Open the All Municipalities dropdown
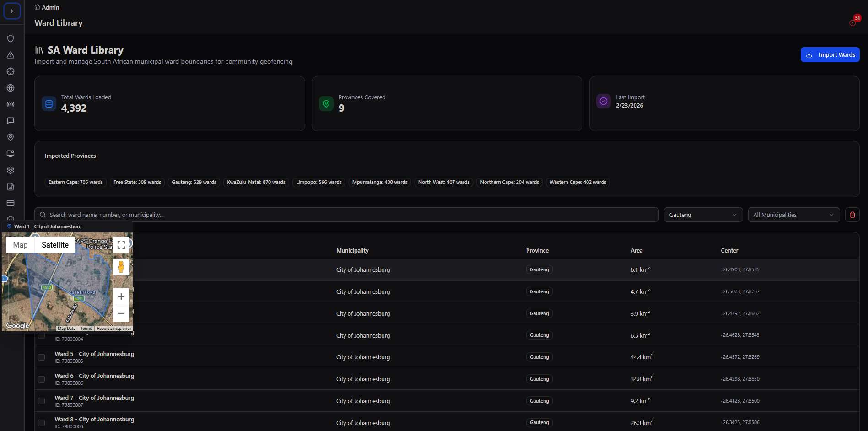This screenshot has height=431, width=868. tap(793, 215)
